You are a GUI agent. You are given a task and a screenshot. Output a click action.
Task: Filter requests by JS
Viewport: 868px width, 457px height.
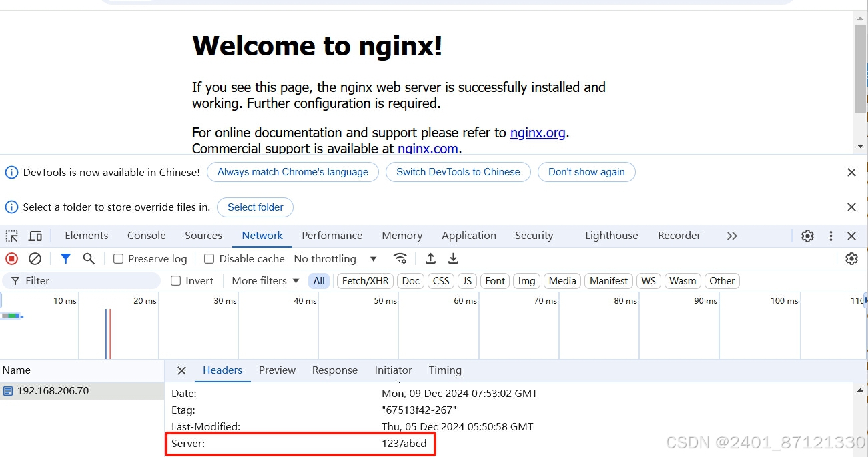point(467,281)
